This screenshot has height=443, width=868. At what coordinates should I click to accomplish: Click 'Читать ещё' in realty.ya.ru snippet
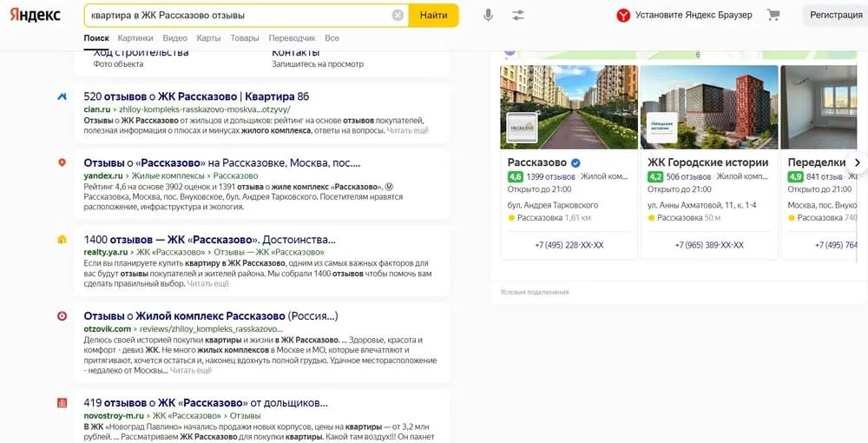pyautogui.click(x=207, y=283)
